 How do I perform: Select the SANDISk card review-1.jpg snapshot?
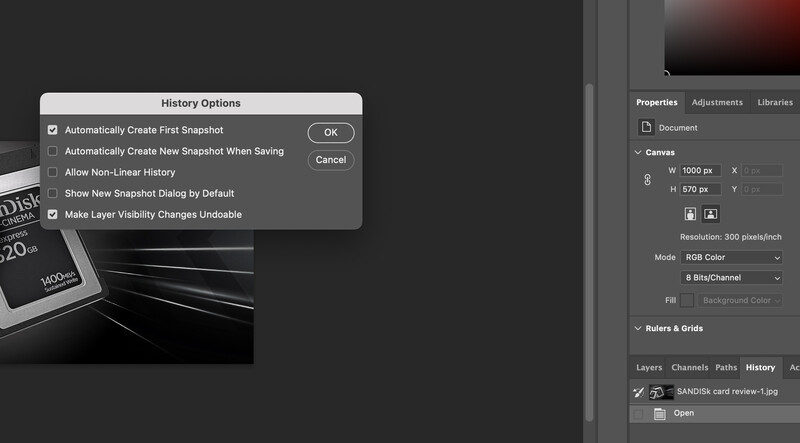click(715, 392)
